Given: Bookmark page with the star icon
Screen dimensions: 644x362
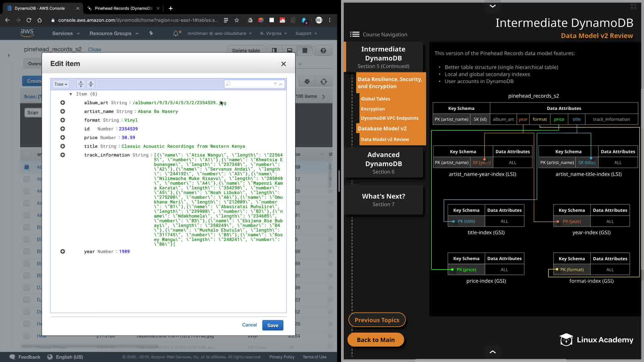Looking at the screenshot, I should click(237, 20).
